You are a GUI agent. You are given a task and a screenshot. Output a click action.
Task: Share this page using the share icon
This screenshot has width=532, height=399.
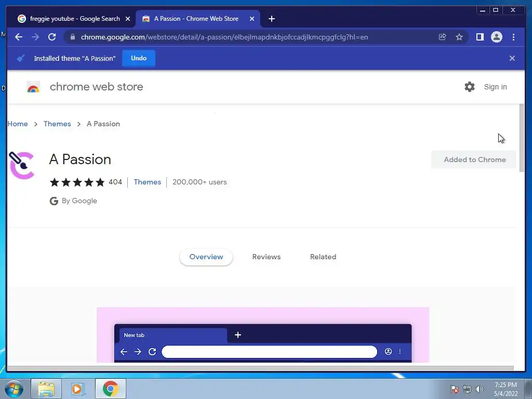pos(442,37)
